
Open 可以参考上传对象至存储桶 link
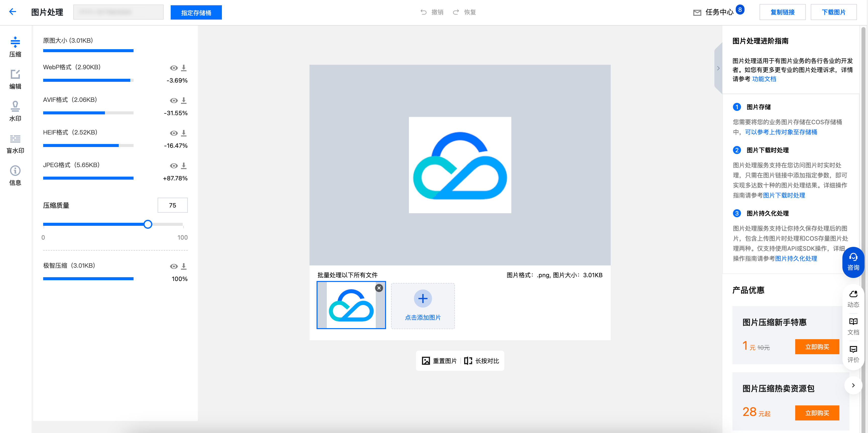[x=781, y=132]
